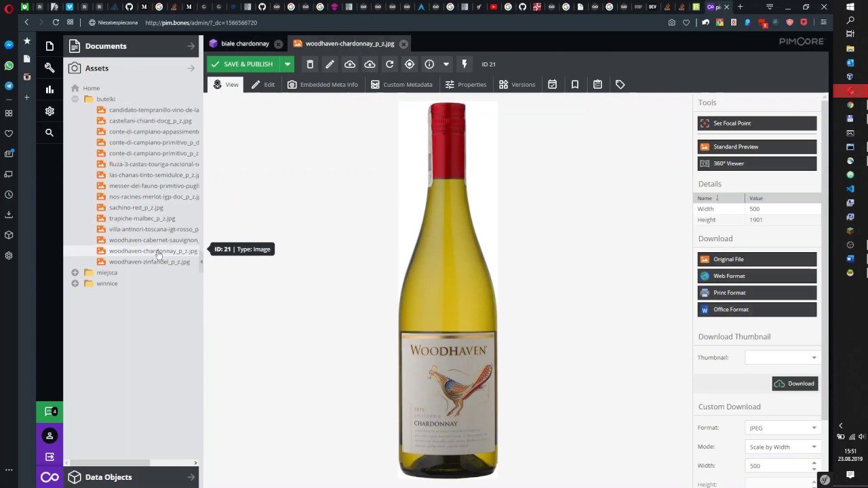Click the upload cloud icon
868x488 pixels.
pos(350,64)
